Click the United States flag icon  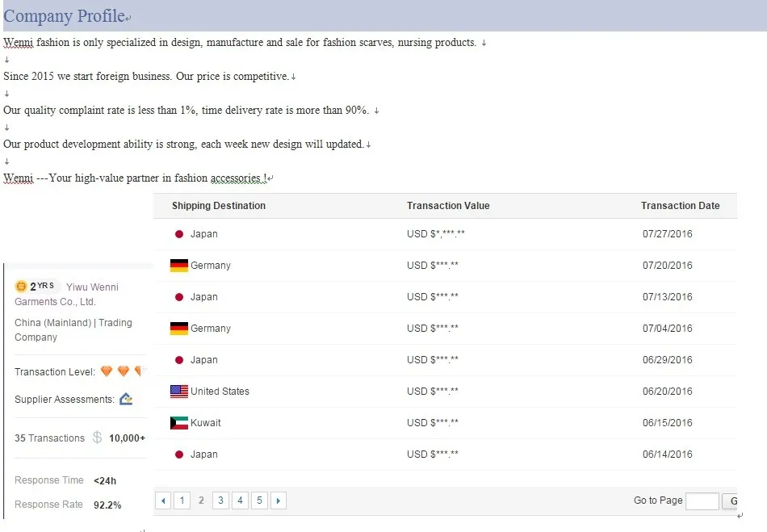coord(179,392)
